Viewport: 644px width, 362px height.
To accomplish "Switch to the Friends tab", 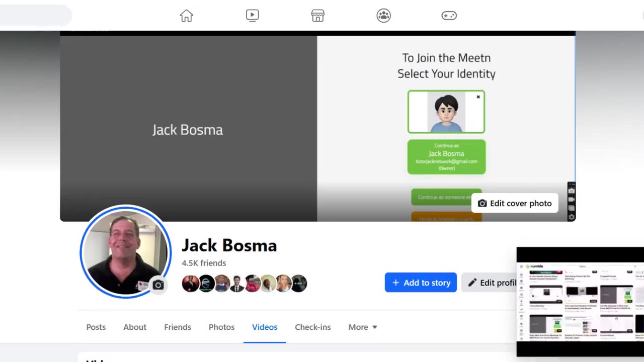I will coord(178,327).
